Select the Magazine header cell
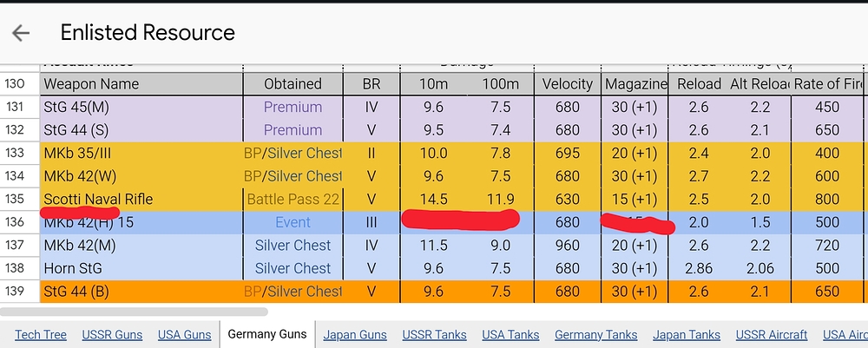The height and width of the screenshot is (348, 868). point(635,84)
